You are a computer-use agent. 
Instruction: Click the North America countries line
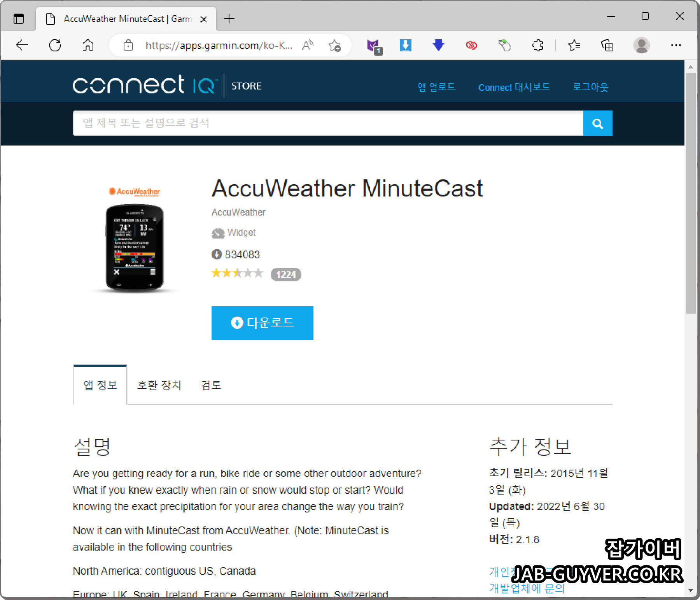[164, 571]
